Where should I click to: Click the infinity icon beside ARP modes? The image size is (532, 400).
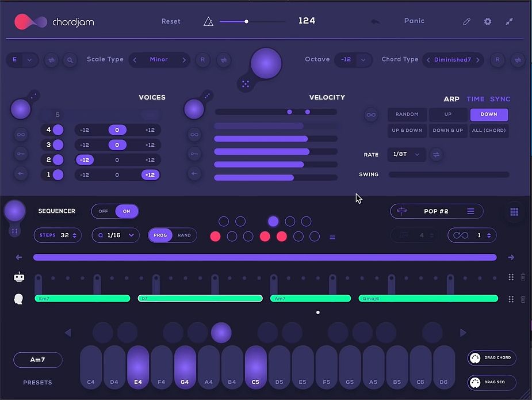point(371,115)
